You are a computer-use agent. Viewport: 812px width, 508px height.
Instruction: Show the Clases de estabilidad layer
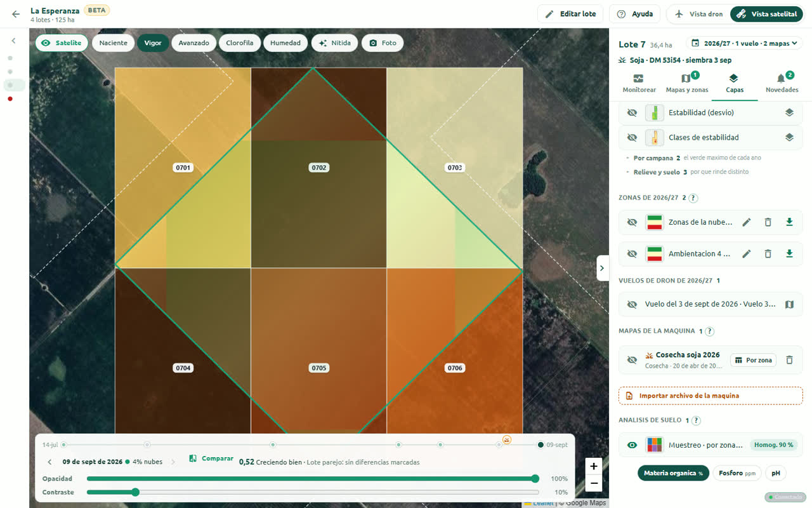point(632,137)
